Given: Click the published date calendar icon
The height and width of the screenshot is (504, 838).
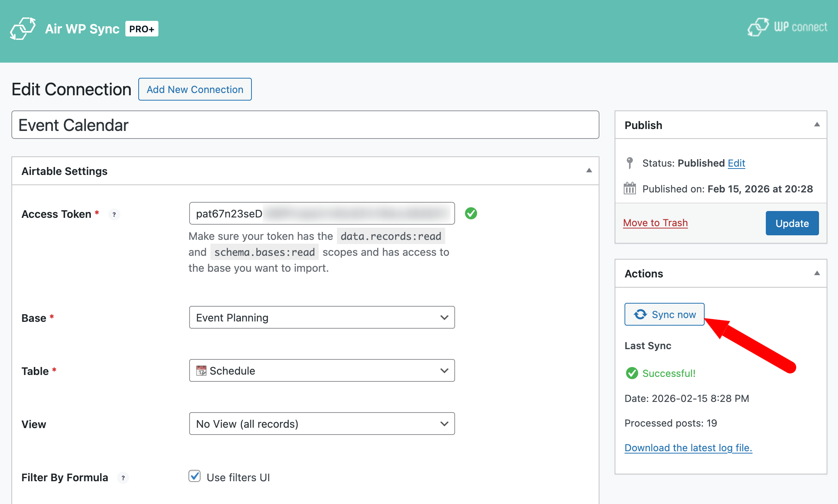Looking at the screenshot, I should point(630,188).
